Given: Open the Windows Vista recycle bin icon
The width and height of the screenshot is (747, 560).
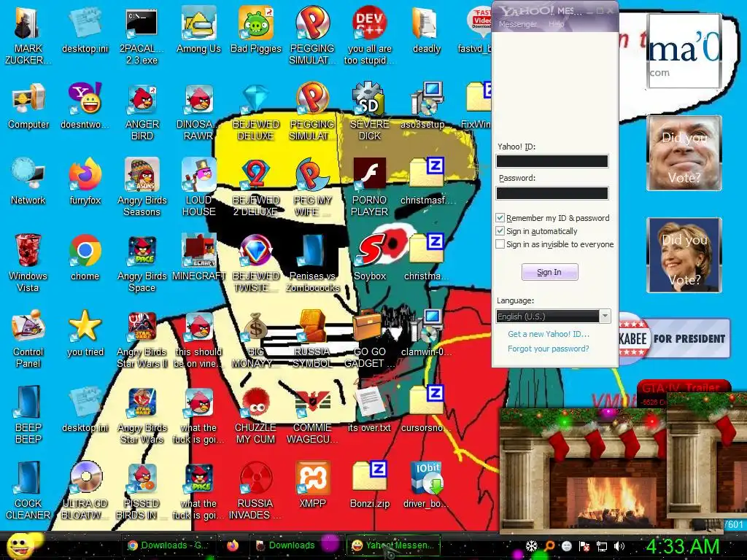Looking at the screenshot, I should click(x=28, y=262).
